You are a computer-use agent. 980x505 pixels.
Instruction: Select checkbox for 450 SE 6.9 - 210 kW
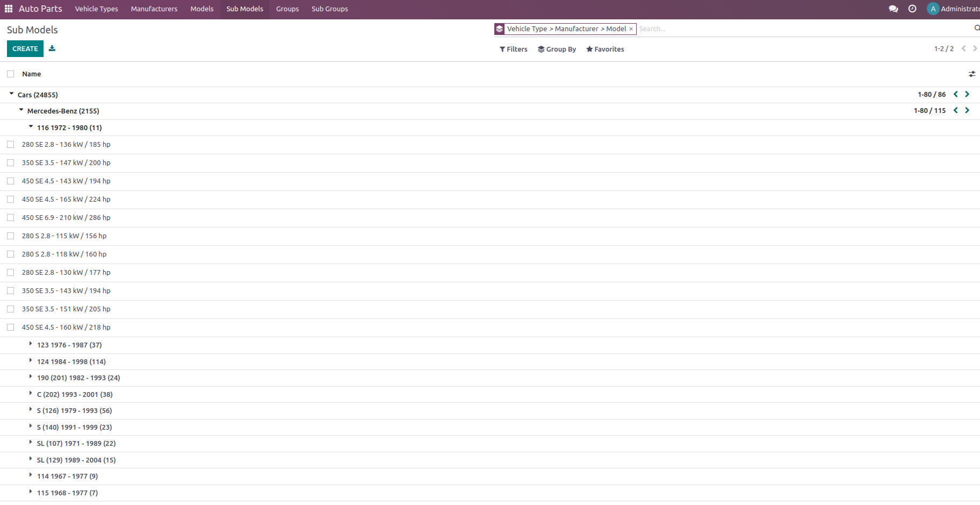pos(11,218)
